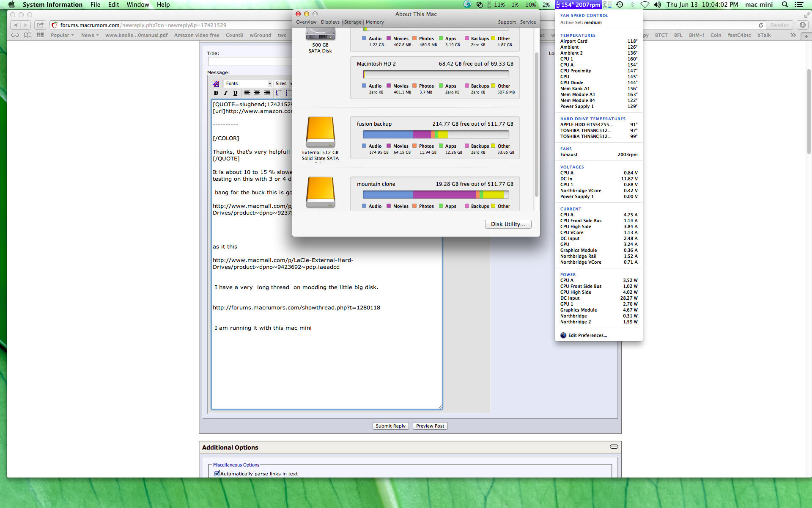Toggle Automatically parse links in text
This screenshot has height=508, width=812.
217,474
